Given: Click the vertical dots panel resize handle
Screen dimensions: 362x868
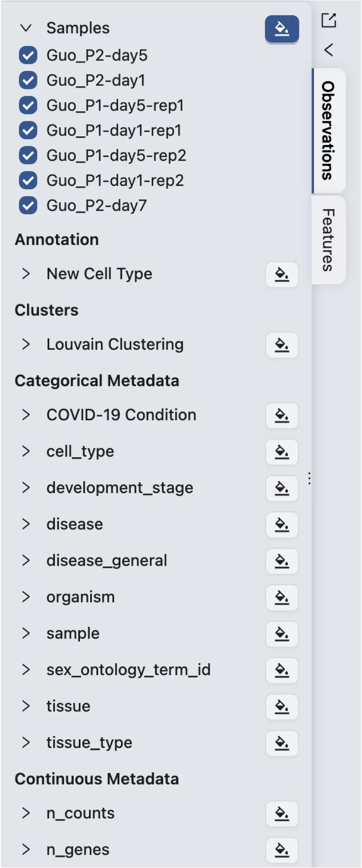Looking at the screenshot, I should (310, 478).
